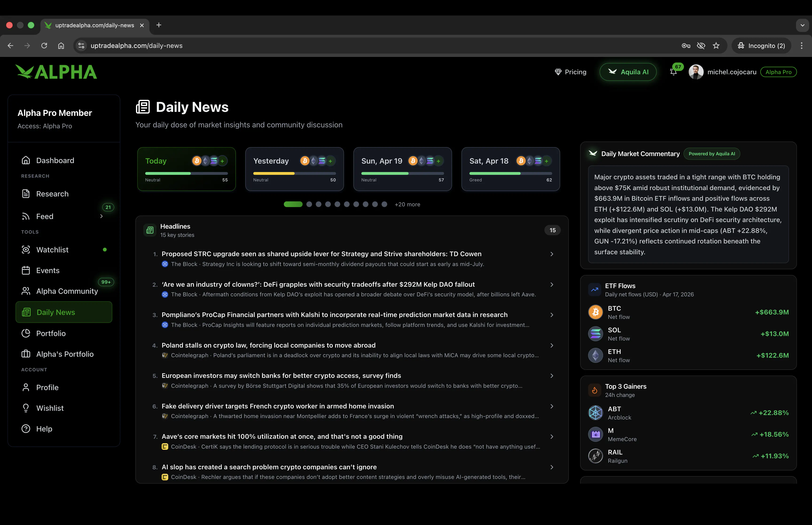812x525 pixels.
Task: Open the Wishlist lightbulb item
Action: pyautogui.click(x=64, y=408)
